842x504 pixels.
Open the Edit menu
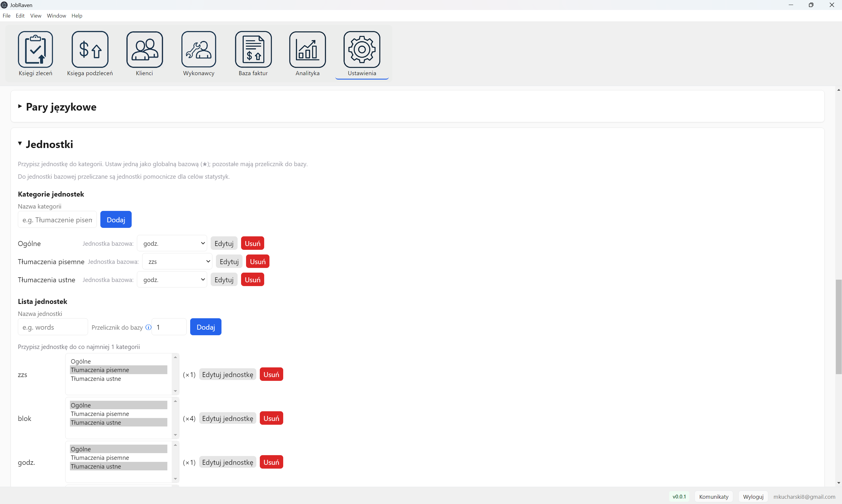coord(20,16)
